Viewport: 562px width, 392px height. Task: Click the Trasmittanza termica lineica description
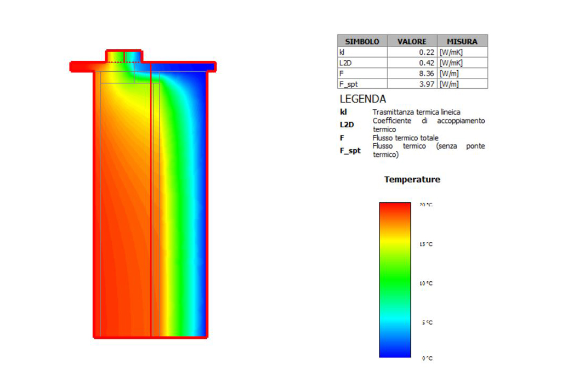416,112
